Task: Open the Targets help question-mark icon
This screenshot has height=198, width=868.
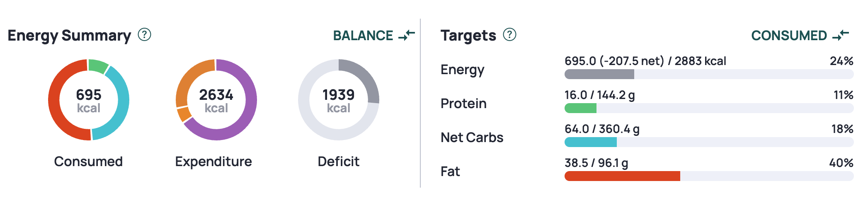Action: [x=509, y=34]
